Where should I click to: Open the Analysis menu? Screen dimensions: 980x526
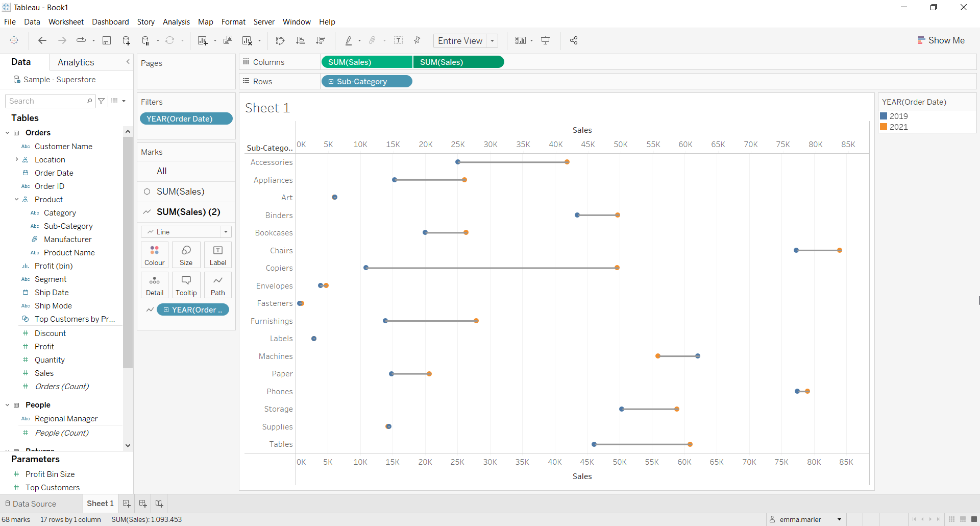176,22
